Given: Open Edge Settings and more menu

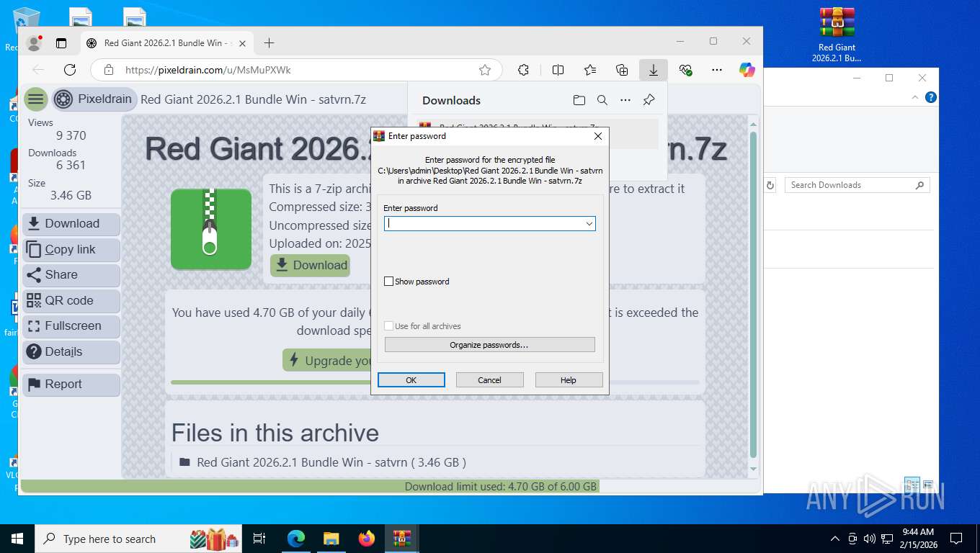Looking at the screenshot, I should coord(717,70).
